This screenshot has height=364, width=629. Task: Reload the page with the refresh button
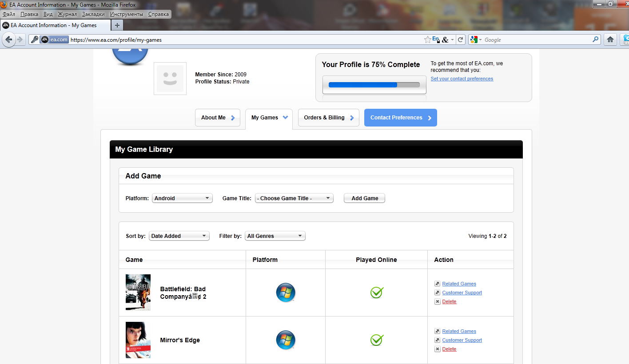click(x=461, y=40)
